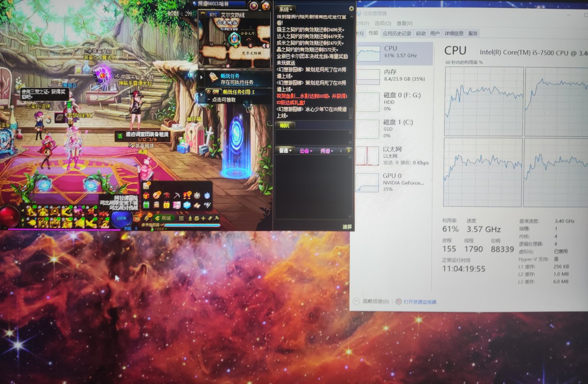
Task: Click the 频道56013 channel selector
Action: 219,4
